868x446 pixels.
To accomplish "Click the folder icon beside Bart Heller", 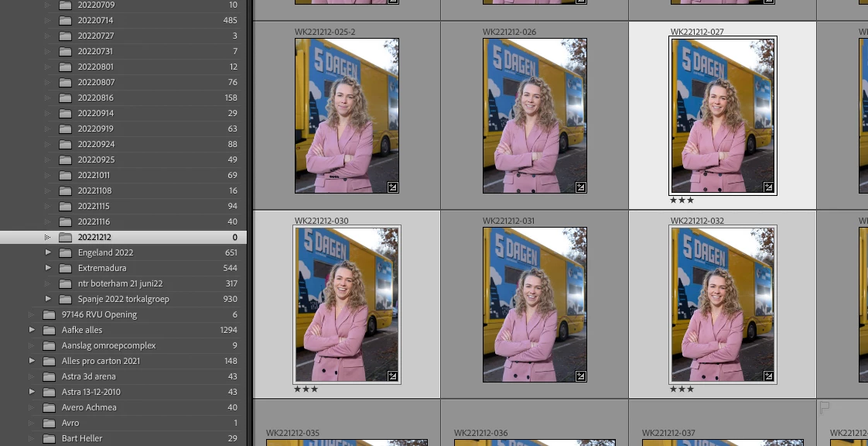I will click(x=50, y=439).
